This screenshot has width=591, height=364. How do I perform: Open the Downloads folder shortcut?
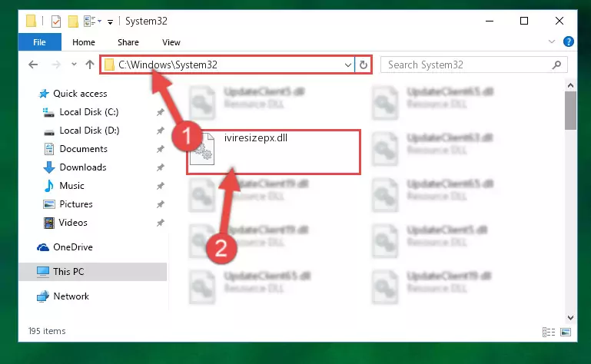tap(83, 167)
